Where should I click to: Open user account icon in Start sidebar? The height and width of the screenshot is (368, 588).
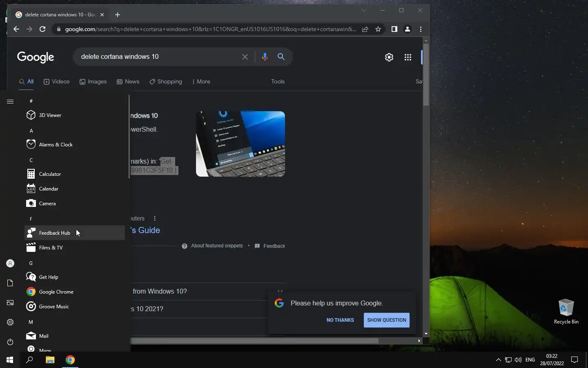[10, 263]
